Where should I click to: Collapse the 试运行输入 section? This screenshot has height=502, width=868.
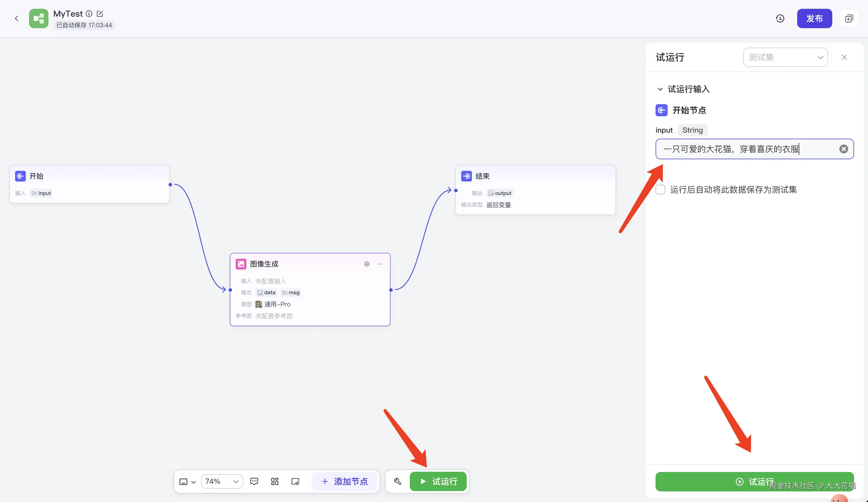[x=660, y=89]
